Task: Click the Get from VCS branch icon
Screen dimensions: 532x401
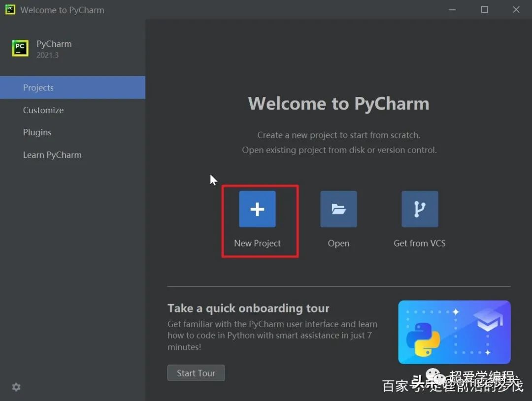Action: 420,209
